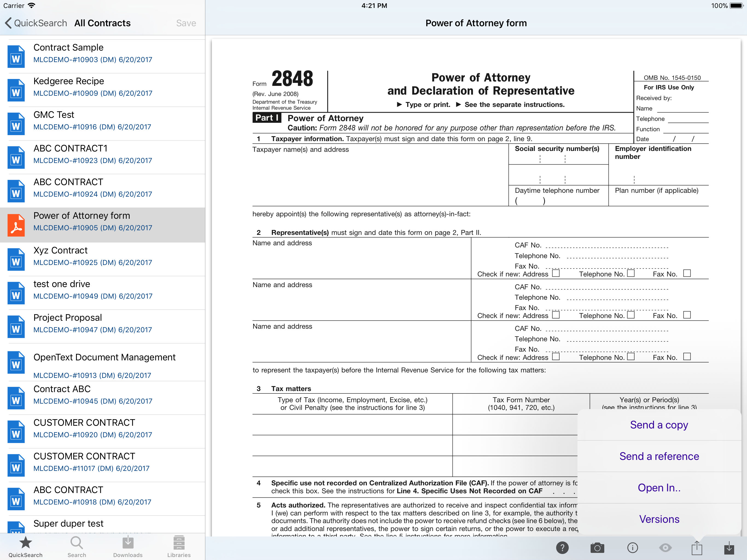
Task: Check Address box for second representative
Action: tap(556, 315)
